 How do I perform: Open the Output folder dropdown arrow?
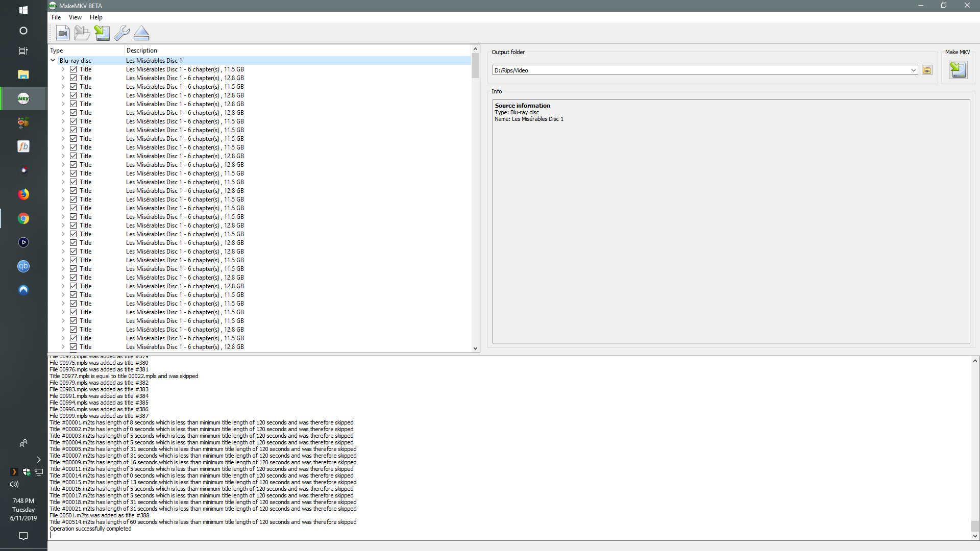click(914, 70)
